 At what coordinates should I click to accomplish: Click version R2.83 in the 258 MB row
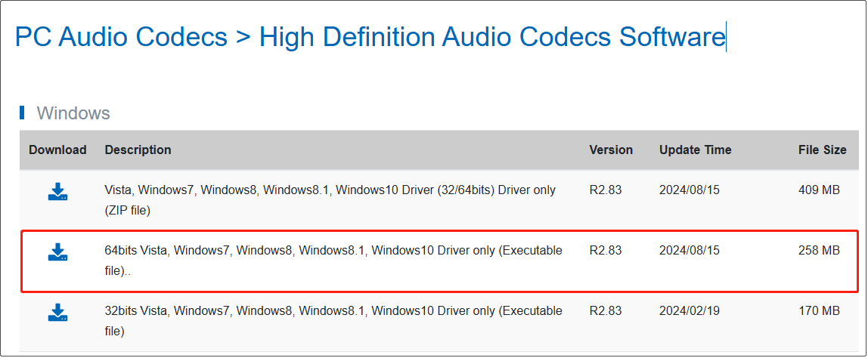(x=605, y=251)
